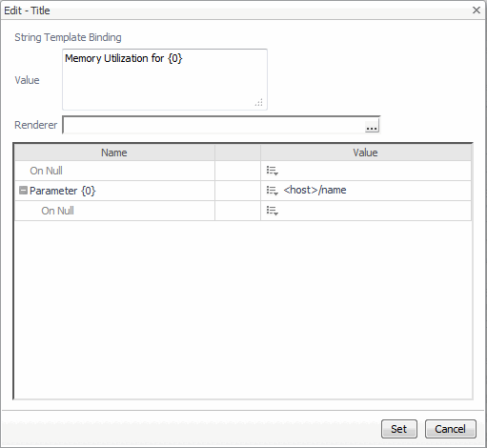Click the String Template Binding label
This screenshot has height=448, width=487.
[68, 37]
